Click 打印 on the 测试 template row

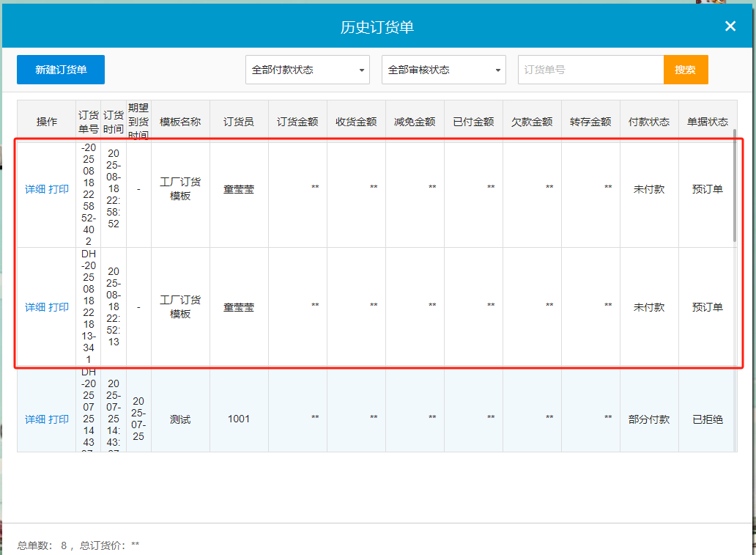59,419
